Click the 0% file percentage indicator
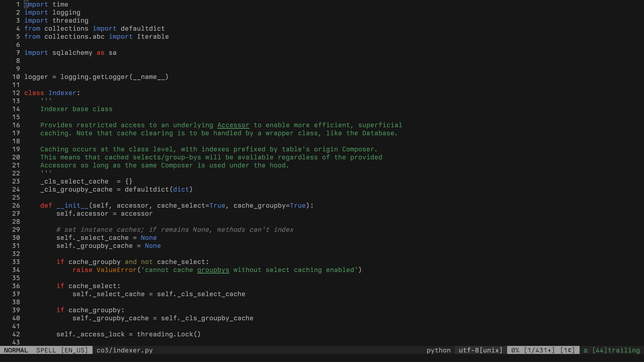Screen dimensions: 644x362 (x=515, y=350)
